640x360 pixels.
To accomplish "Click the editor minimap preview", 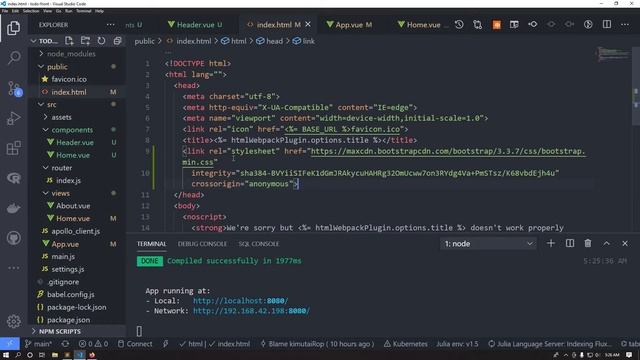I will [613, 54].
